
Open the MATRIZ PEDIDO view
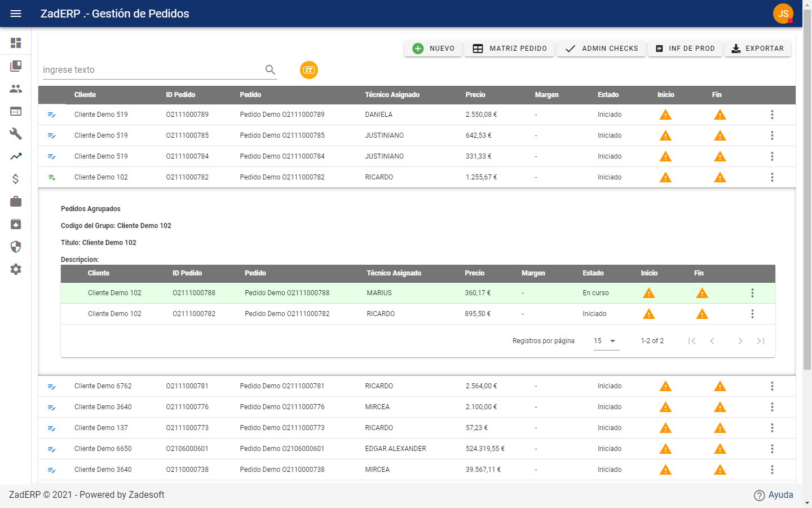click(509, 49)
